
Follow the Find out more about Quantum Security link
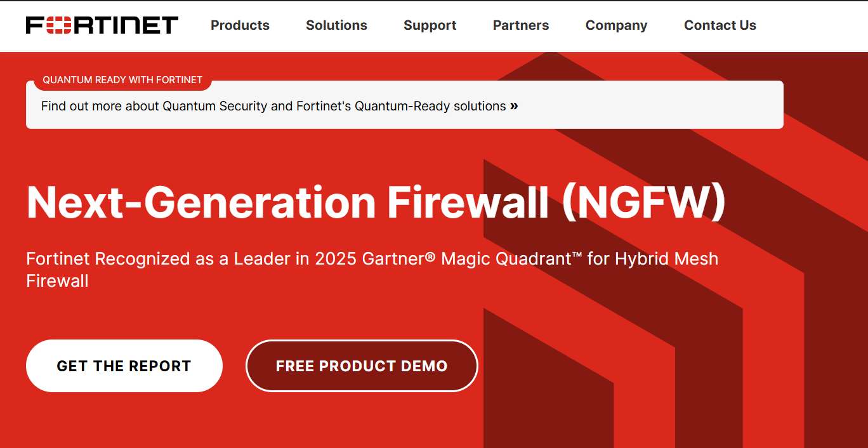point(273,106)
